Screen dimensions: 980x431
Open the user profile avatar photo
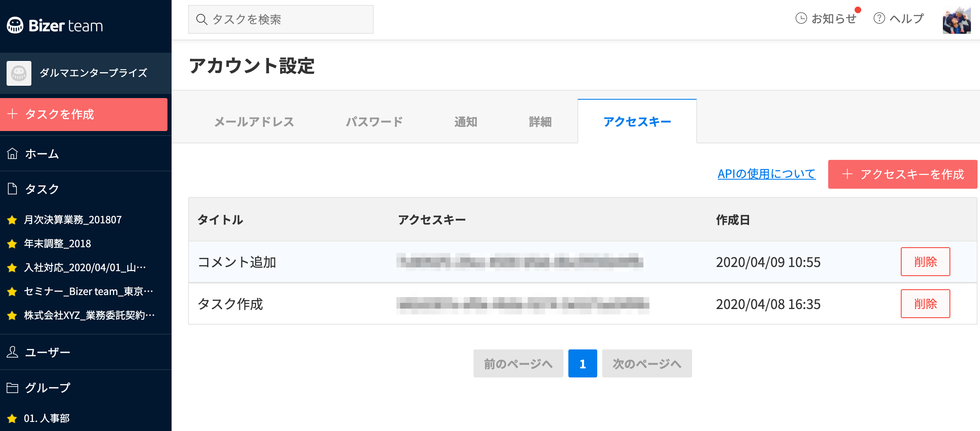pos(956,19)
